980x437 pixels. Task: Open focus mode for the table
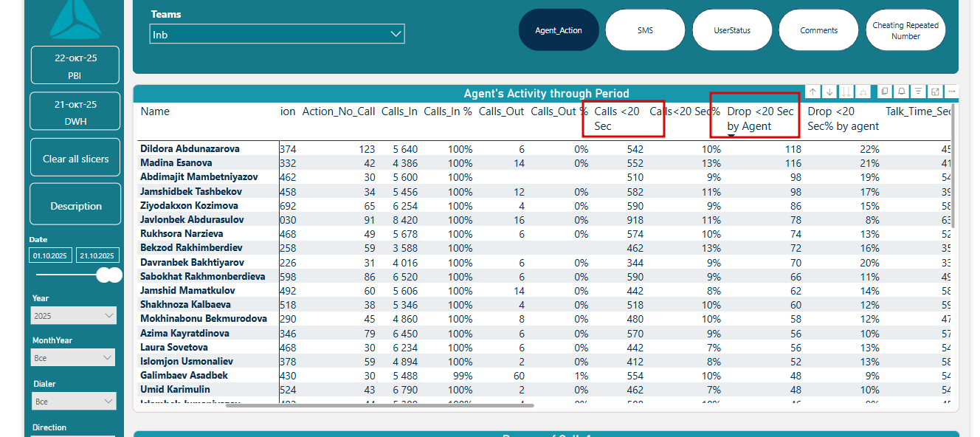[x=935, y=92]
